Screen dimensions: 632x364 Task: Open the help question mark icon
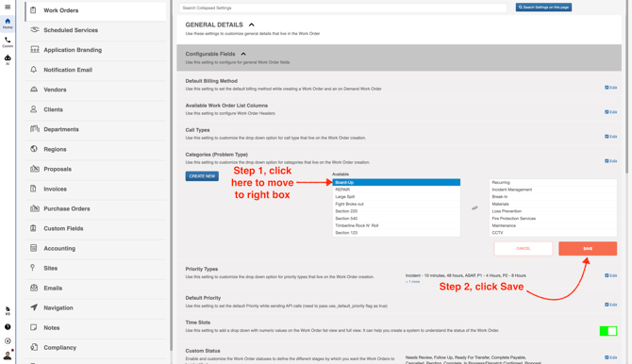click(8, 327)
